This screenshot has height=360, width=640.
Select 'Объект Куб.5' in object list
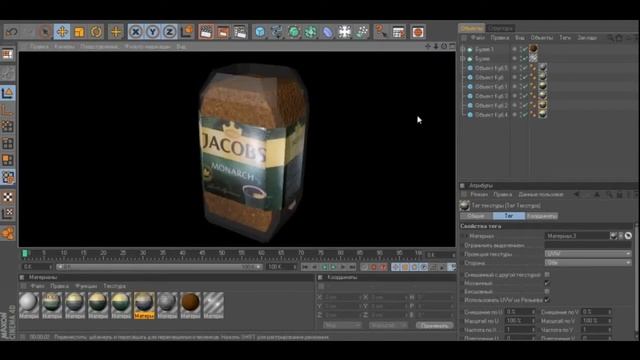491,68
